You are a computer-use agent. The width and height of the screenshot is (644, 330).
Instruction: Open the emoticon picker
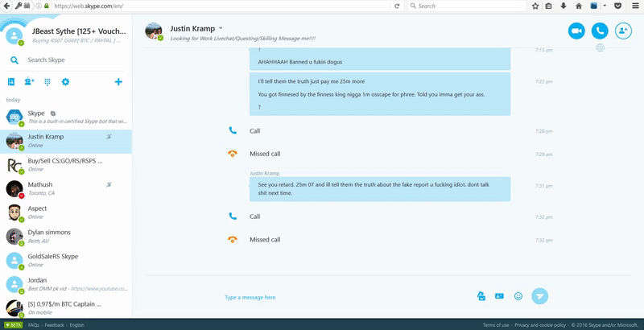tap(518, 296)
